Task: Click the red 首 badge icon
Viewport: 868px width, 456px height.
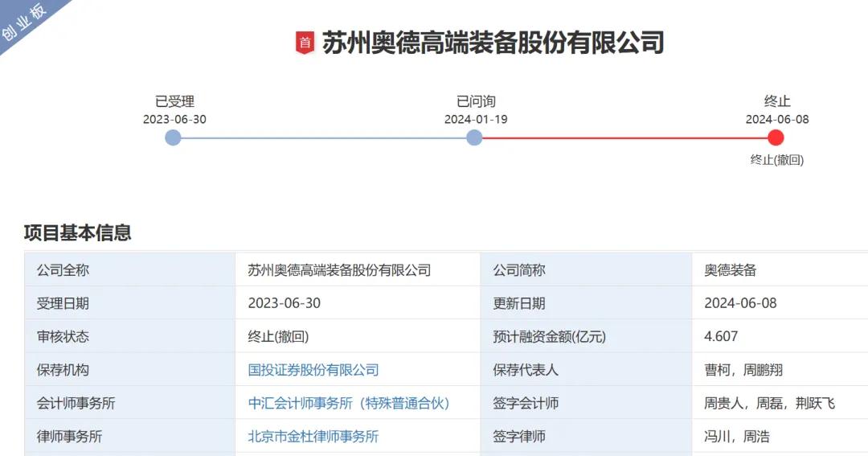Action: coord(305,43)
